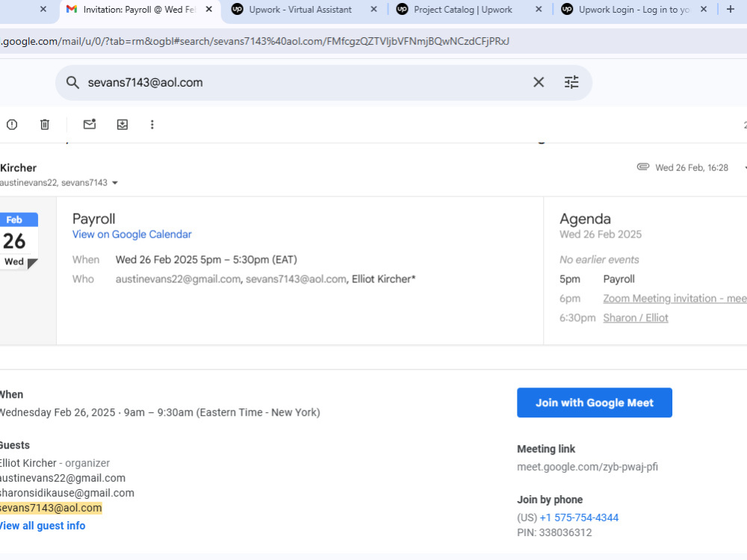Delete the email with trash icon
The width and height of the screenshot is (747, 560).
(x=45, y=125)
